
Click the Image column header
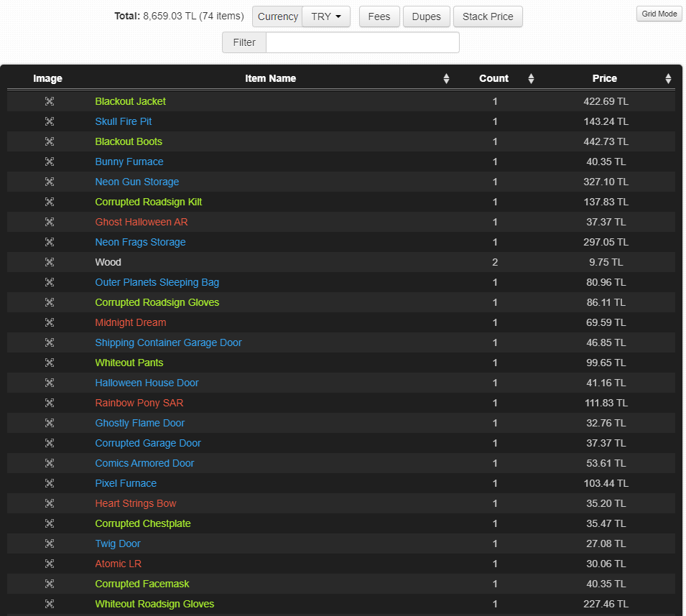click(47, 79)
